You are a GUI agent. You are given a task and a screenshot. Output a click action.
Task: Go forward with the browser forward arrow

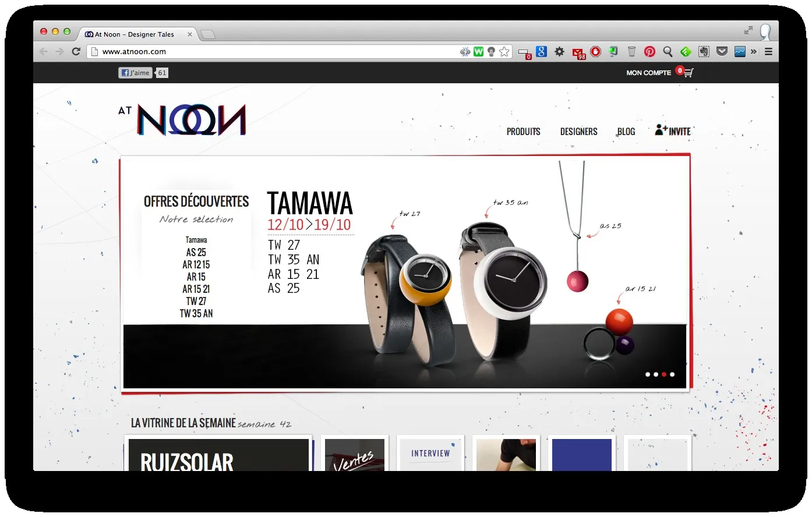pos(59,52)
